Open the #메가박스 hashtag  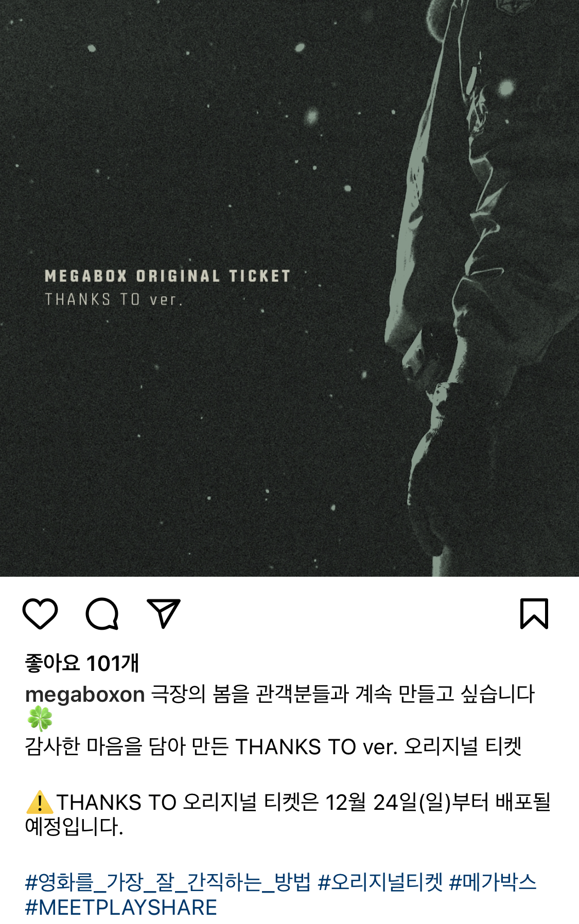tap(493, 882)
